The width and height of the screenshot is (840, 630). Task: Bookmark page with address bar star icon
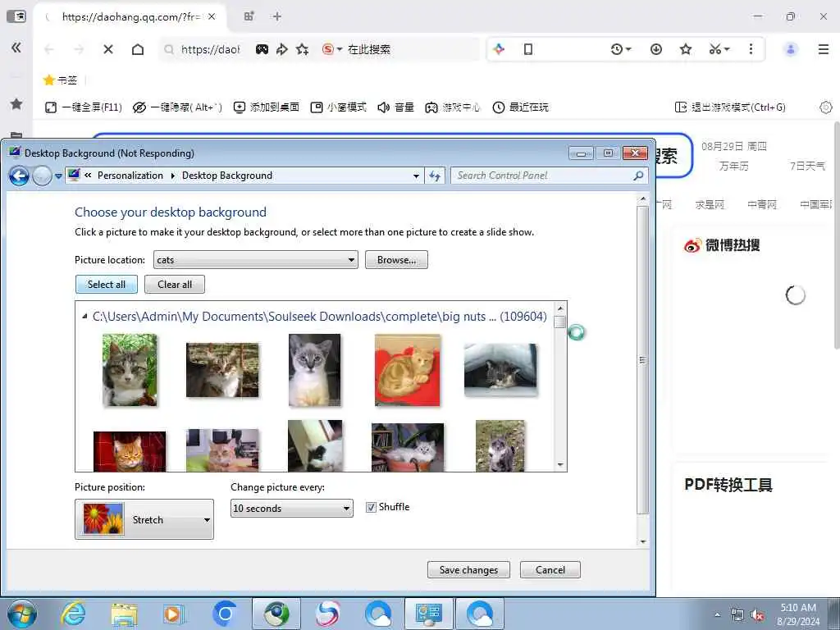302,49
